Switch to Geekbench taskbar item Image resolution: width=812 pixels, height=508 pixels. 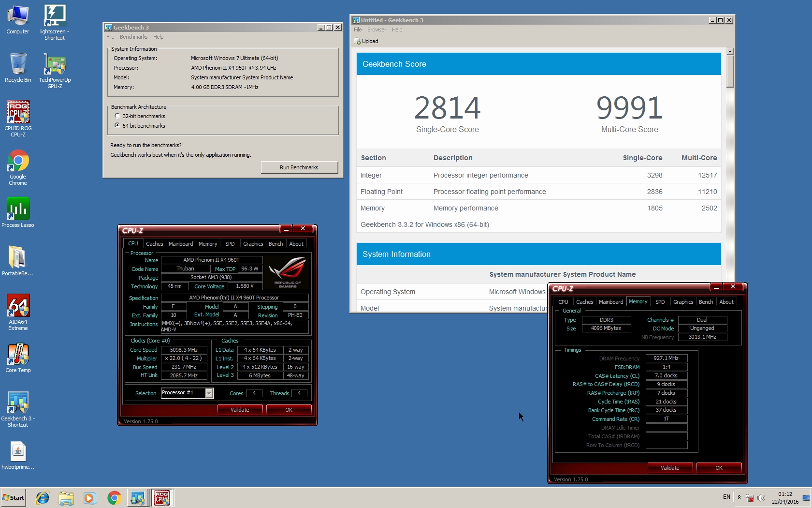click(x=138, y=498)
